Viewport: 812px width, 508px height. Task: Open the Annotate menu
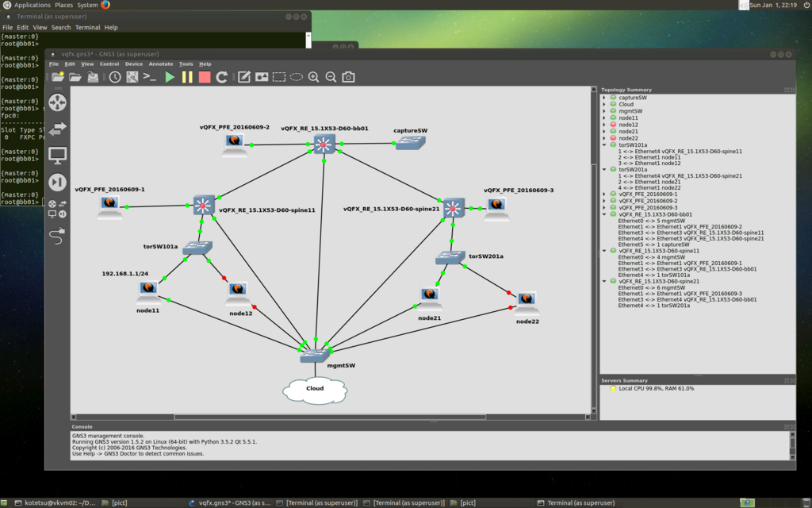[x=161, y=63]
